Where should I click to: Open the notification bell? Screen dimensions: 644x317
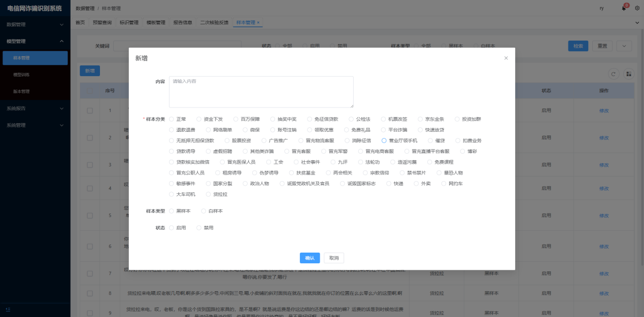pyautogui.click(x=624, y=9)
